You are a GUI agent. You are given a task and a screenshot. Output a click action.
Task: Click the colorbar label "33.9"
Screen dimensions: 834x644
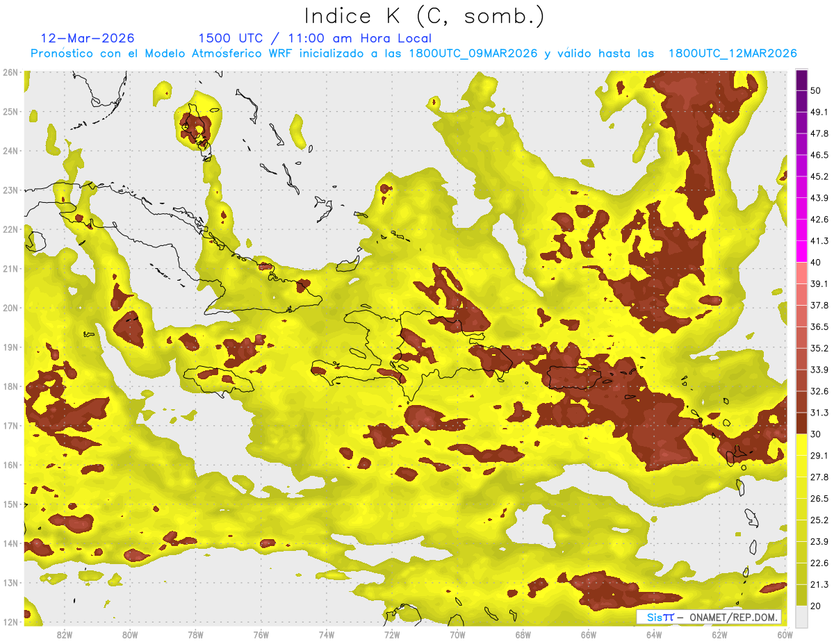(x=819, y=370)
